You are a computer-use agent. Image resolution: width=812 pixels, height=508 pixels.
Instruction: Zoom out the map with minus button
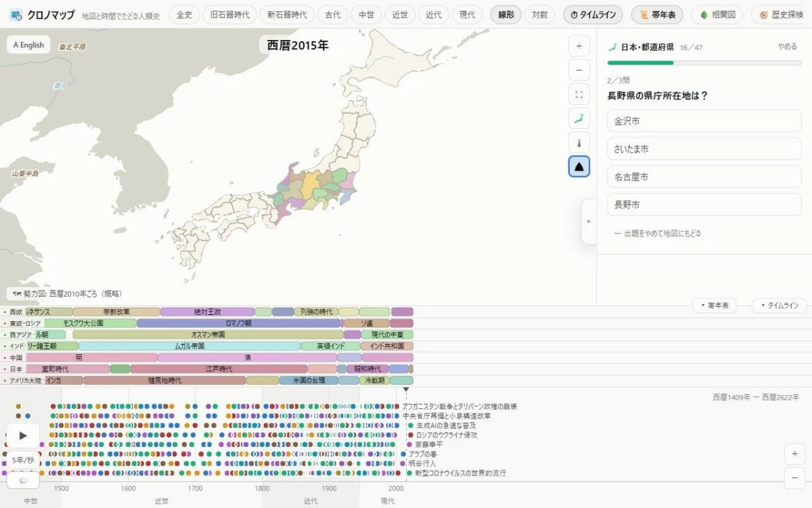click(x=579, y=70)
